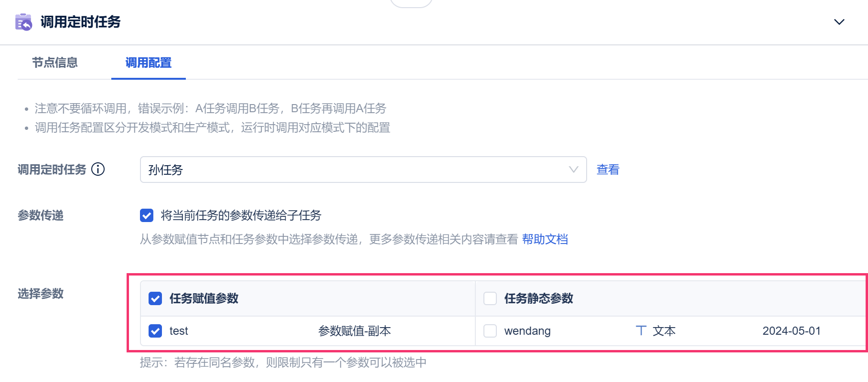Viewport: 868px width, 382px height.
Task: Click the info icon beside 调用定时任务
Action: (98, 170)
